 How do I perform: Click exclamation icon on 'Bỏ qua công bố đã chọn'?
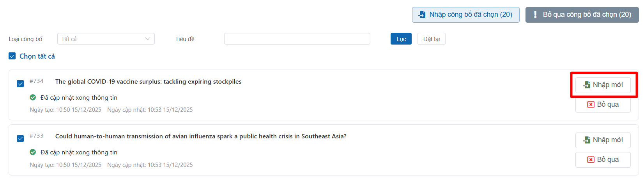(535, 15)
